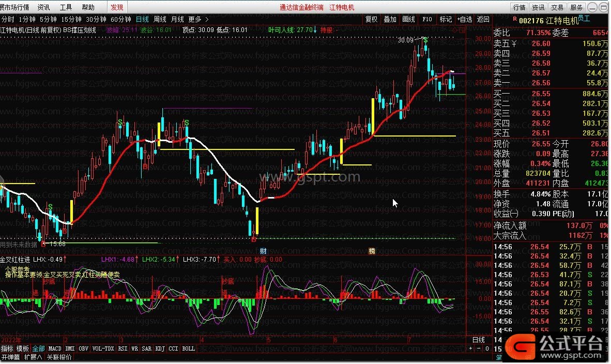Click the 卖一 price 26.56

coord(541,83)
